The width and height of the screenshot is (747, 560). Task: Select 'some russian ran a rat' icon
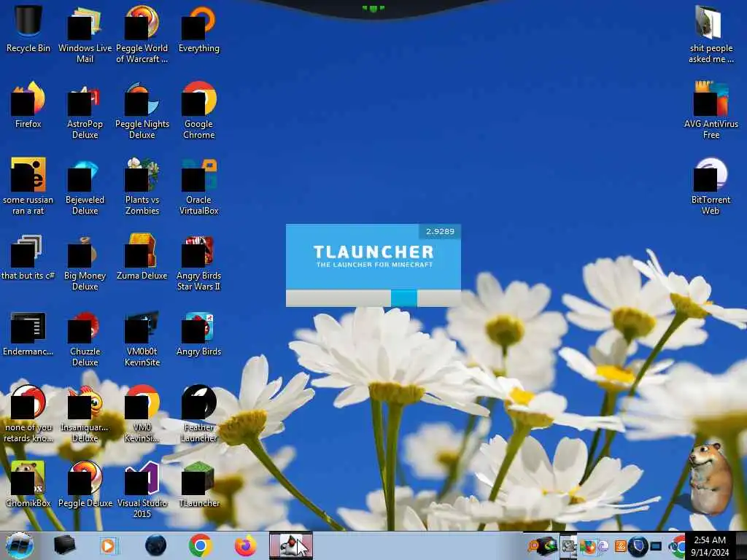click(28, 186)
